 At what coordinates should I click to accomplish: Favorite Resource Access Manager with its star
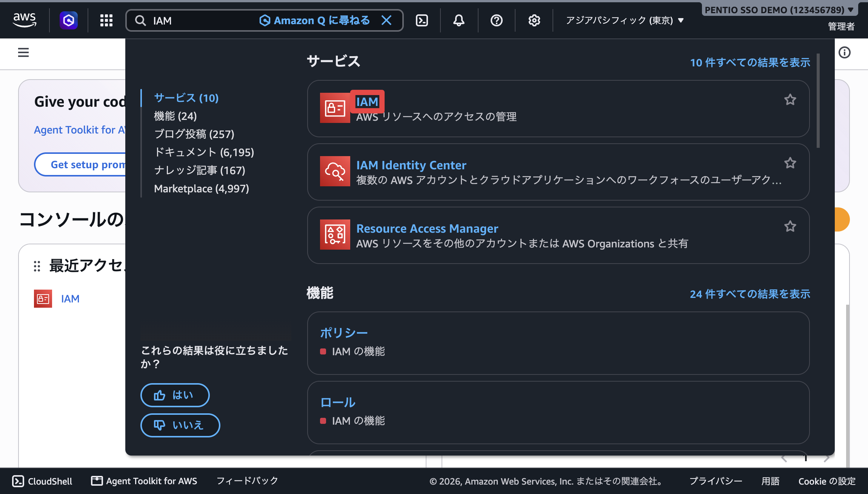(790, 226)
